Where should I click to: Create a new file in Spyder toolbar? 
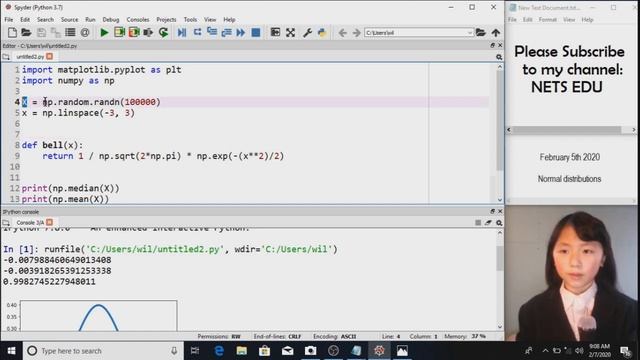pyautogui.click(x=12, y=32)
